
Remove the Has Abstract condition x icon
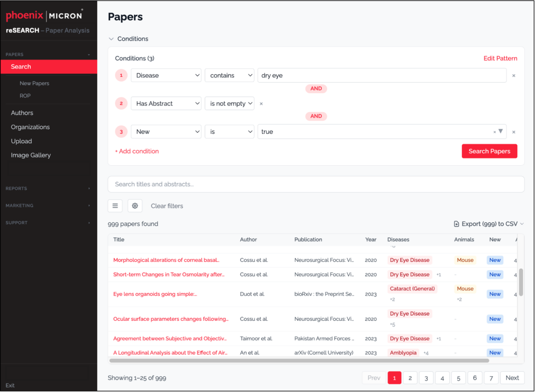point(261,104)
